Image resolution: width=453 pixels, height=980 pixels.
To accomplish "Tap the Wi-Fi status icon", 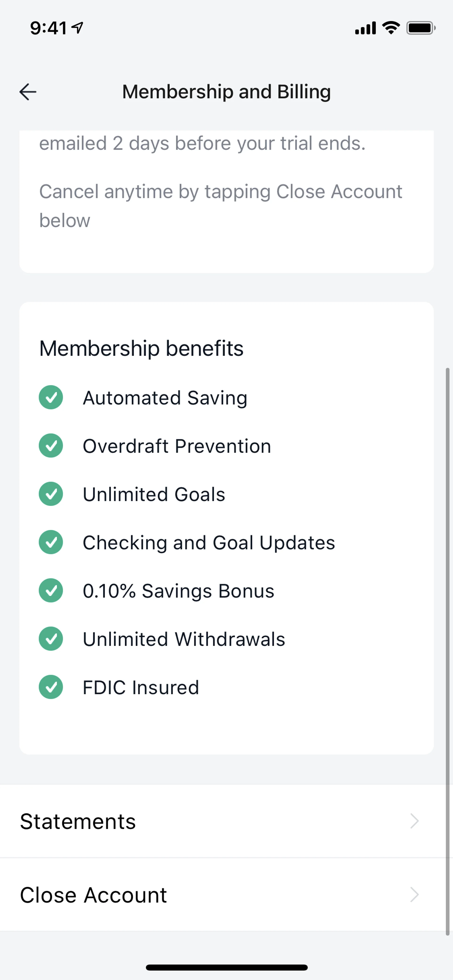I will point(391,28).
